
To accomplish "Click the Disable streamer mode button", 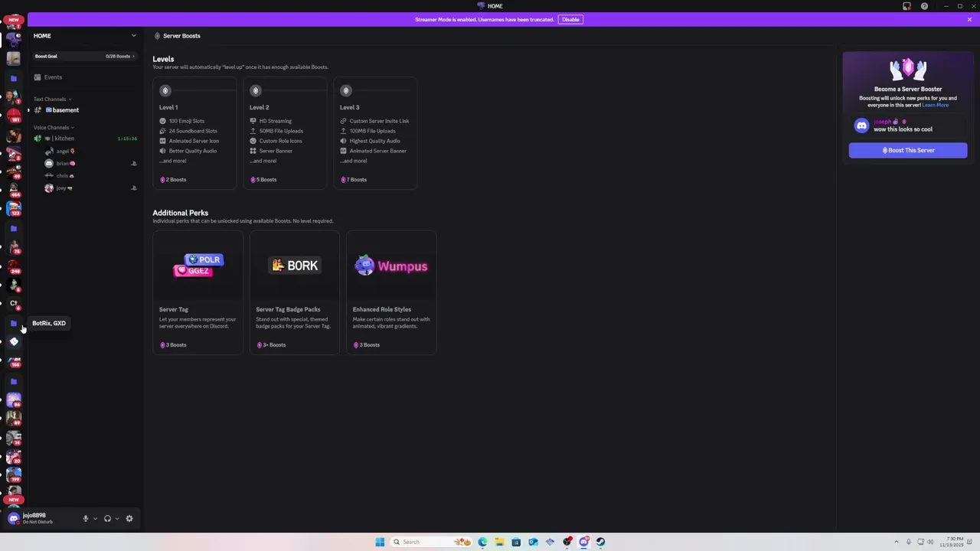I will (x=570, y=19).
